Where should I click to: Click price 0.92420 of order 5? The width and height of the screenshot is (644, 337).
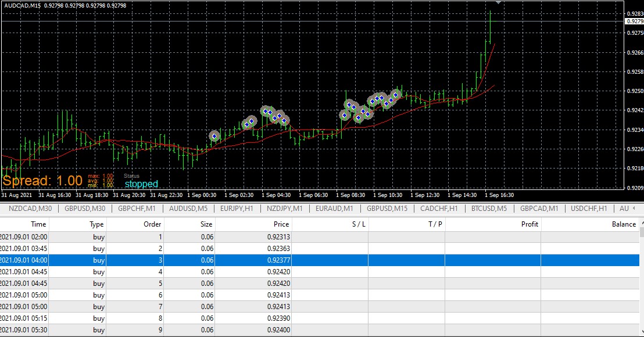tap(278, 283)
